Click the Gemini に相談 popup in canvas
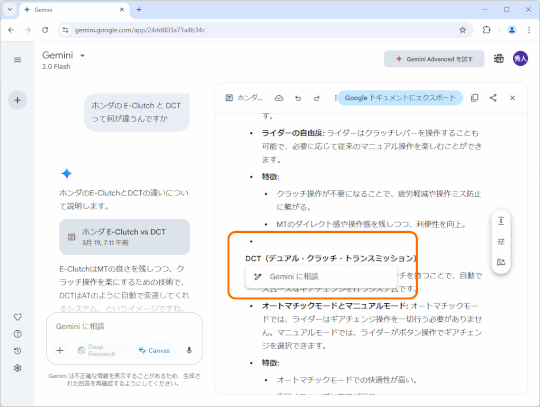 point(321,276)
